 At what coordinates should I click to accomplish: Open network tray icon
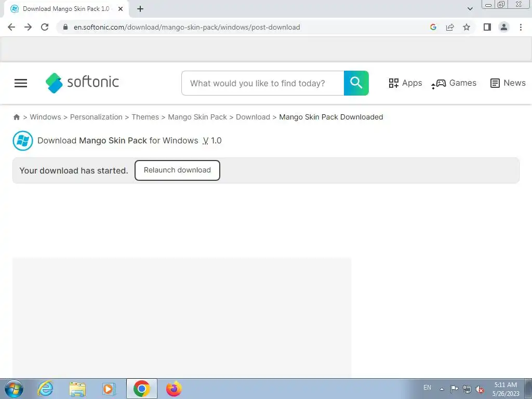467,389
